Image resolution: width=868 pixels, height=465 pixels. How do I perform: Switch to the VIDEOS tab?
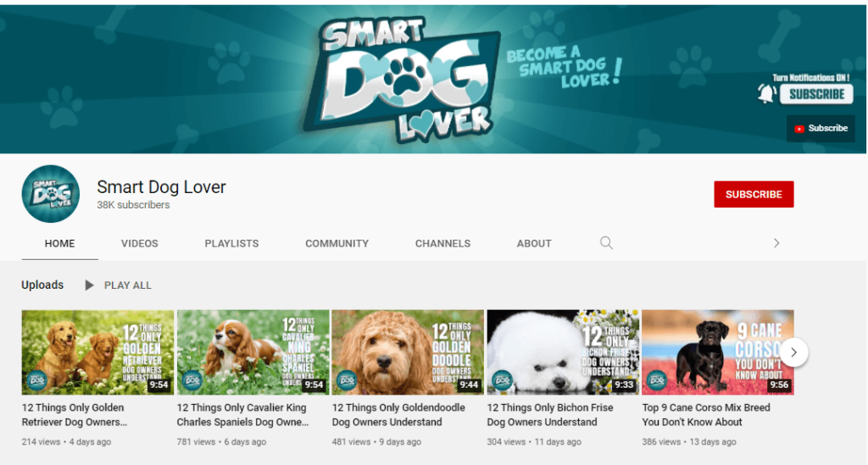click(x=139, y=243)
